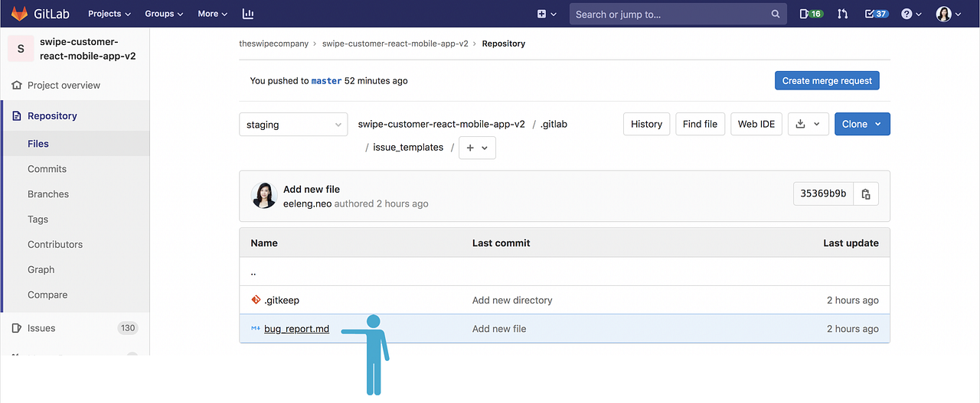Screen dimensions: 980x403
Task: Open the analytics chart icon in navbar
Action: tap(248, 14)
